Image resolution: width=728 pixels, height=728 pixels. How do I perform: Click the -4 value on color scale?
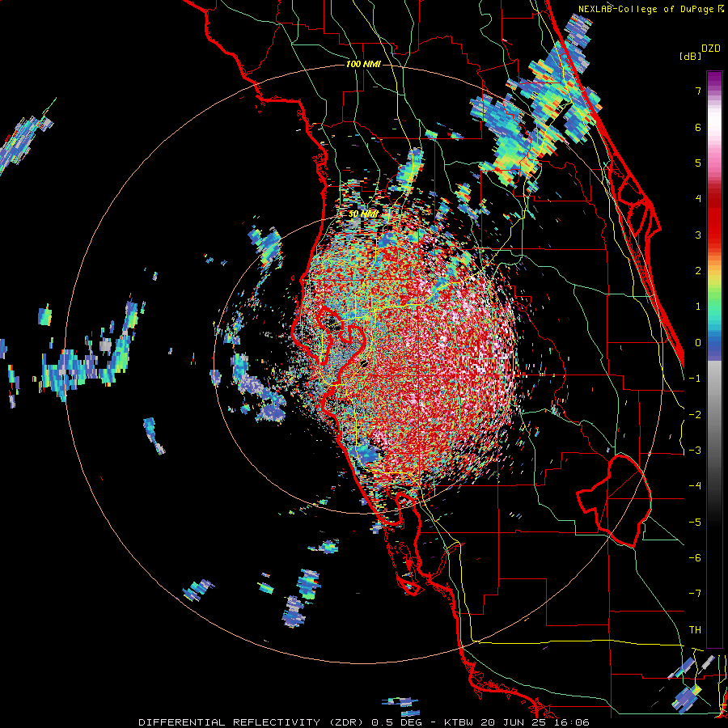(695, 486)
